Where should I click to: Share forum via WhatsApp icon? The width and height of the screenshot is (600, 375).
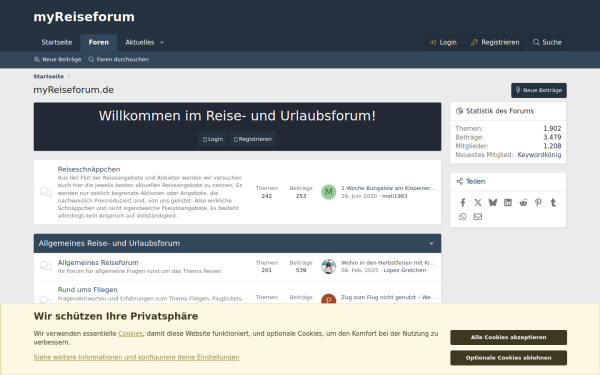tap(463, 217)
